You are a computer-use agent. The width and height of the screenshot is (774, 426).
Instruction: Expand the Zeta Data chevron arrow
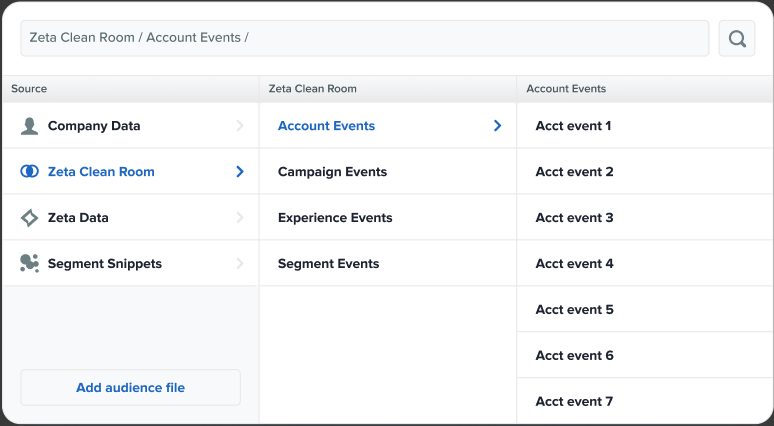240,218
